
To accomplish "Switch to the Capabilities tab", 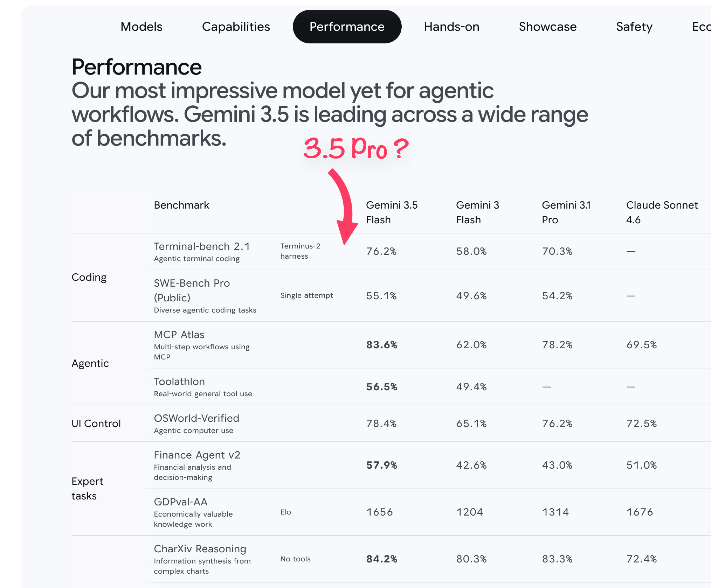I will [236, 27].
